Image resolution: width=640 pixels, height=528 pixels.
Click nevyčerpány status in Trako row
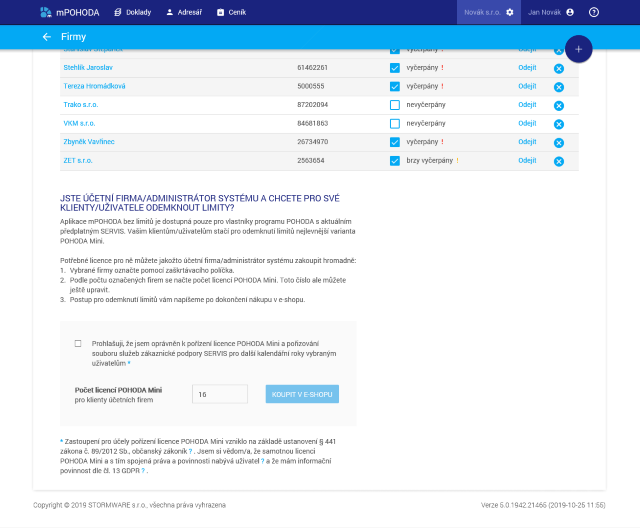click(x=426, y=105)
